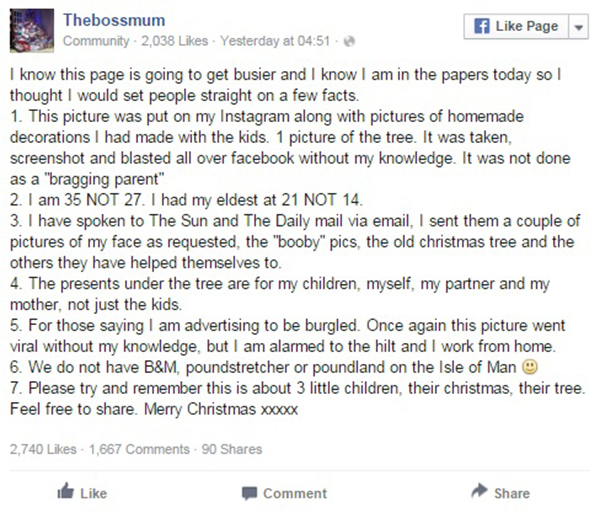Screen dimensions: 600x513
Task: Click the Like text below the post
Action: pyautogui.click(x=93, y=493)
